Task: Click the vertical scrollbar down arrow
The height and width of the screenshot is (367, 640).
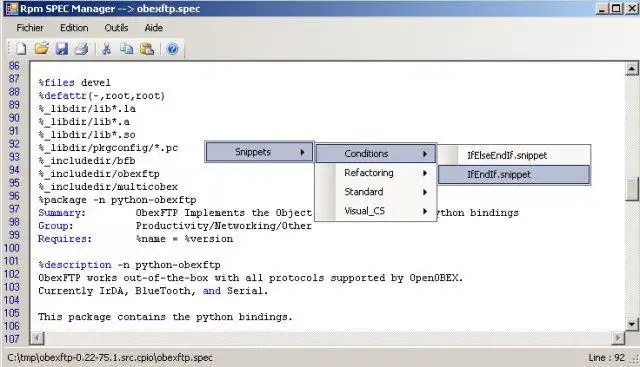Action: click(632, 324)
